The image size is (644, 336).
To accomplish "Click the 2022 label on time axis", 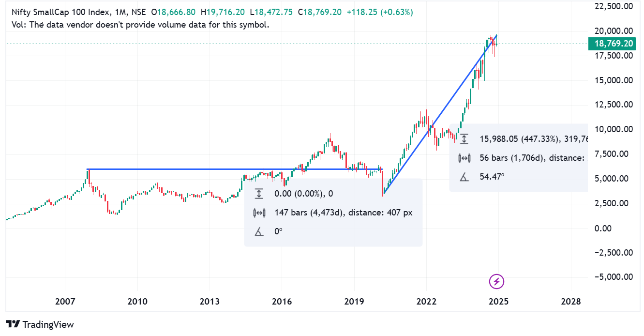I will point(426,302).
